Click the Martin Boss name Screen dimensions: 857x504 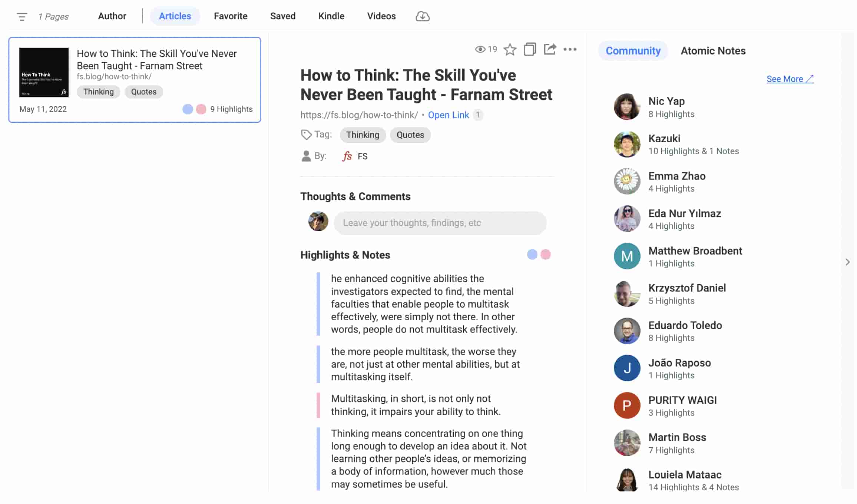677,437
